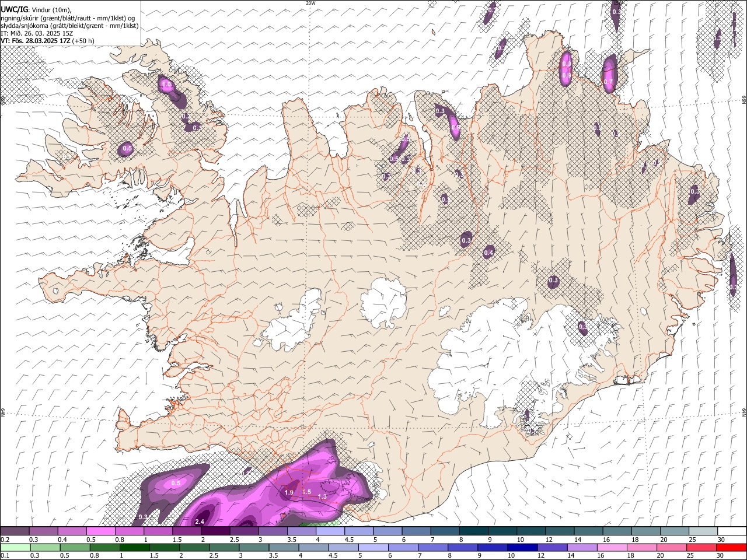Click the 'VT: Fös. 28.03.2025 17Z' valid time

pyautogui.click(x=36, y=41)
